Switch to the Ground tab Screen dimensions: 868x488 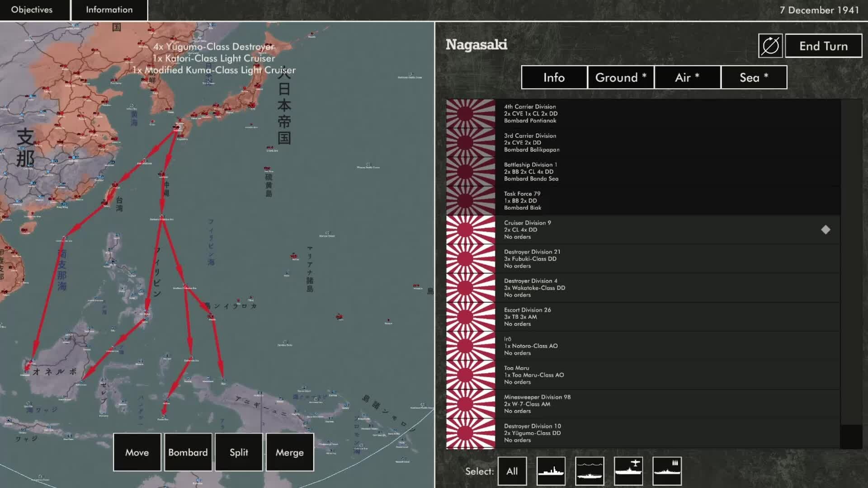tap(621, 77)
